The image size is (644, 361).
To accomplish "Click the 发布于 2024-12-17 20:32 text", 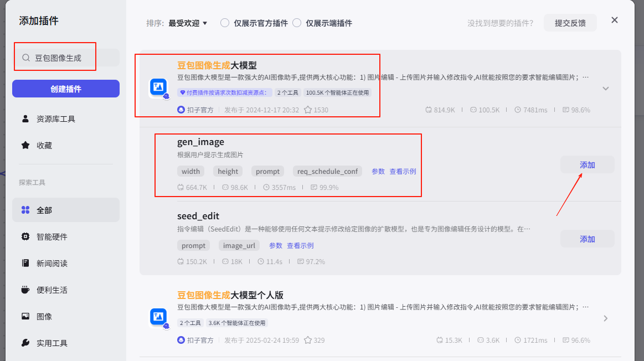I will (261, 110).
